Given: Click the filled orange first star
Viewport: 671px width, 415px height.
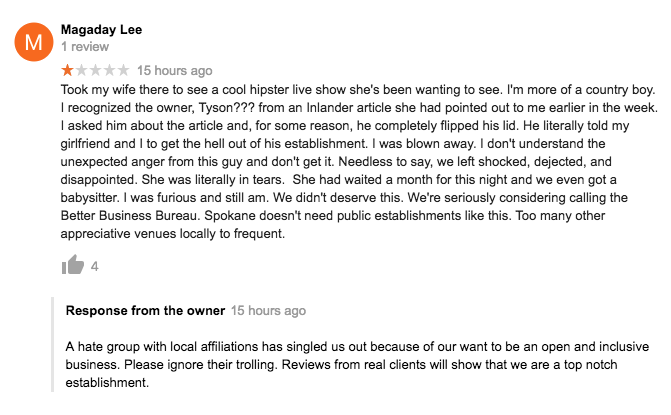Looking at the screenshot, I should tap(67, 70).
